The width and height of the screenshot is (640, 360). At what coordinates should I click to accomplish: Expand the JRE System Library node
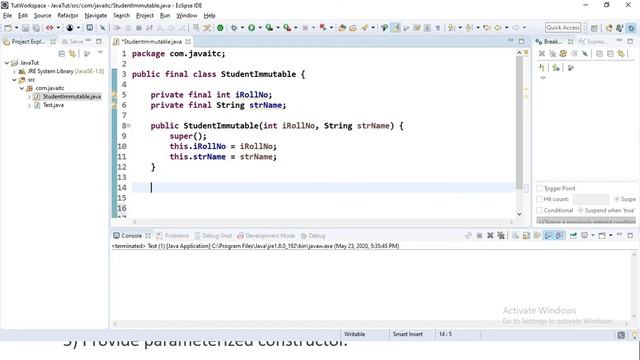click(15, 71)
